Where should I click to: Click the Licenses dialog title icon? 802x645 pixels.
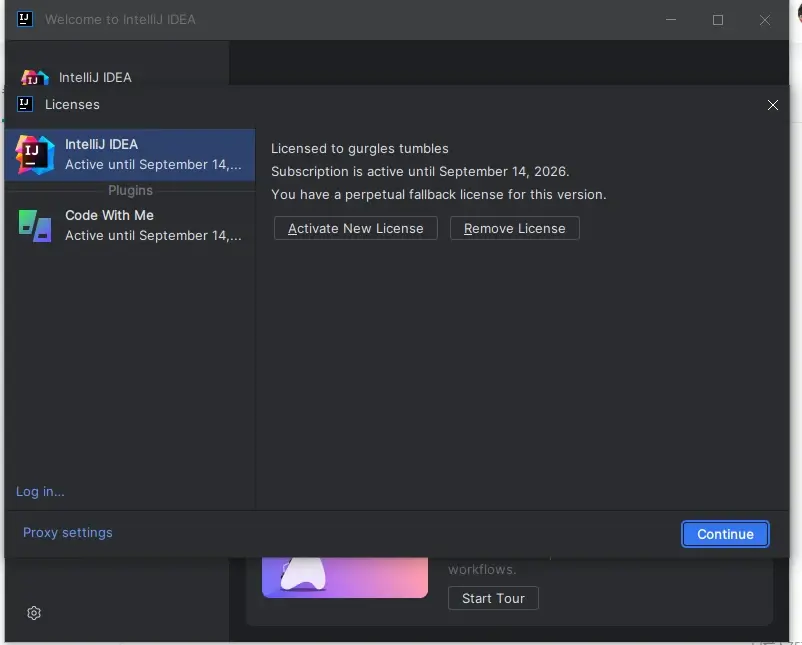coord(25,104)
